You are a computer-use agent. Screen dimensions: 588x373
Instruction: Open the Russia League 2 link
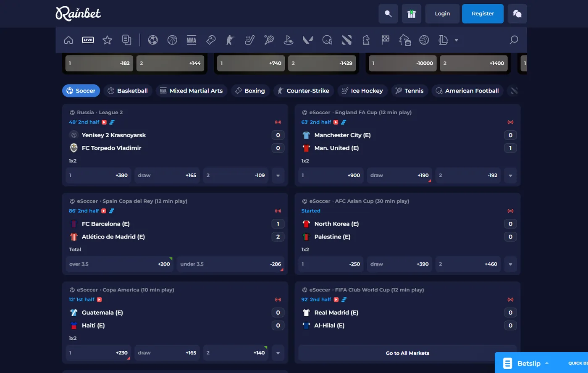tap(100, 113)
